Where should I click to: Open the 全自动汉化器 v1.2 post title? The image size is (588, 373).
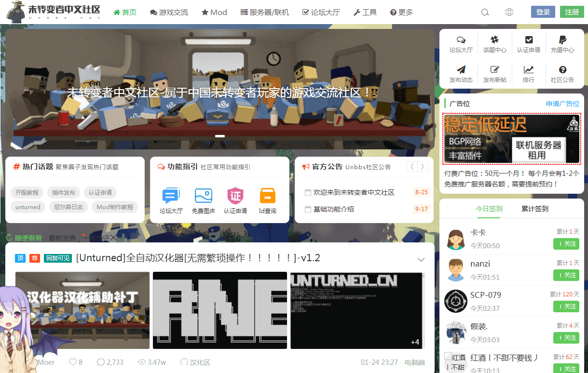198,258
